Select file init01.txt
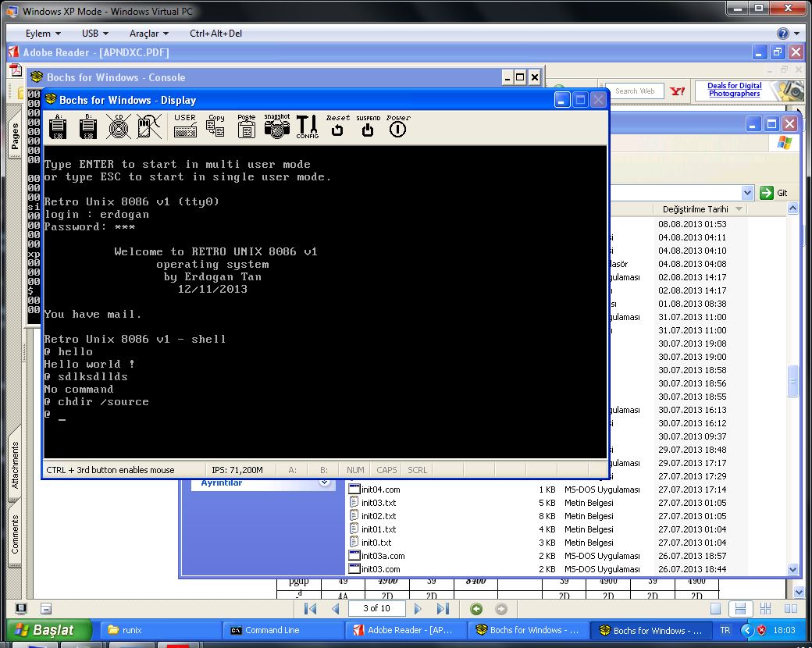The height and width of the screenshot is (648, 812). click(x=379, y=529)
